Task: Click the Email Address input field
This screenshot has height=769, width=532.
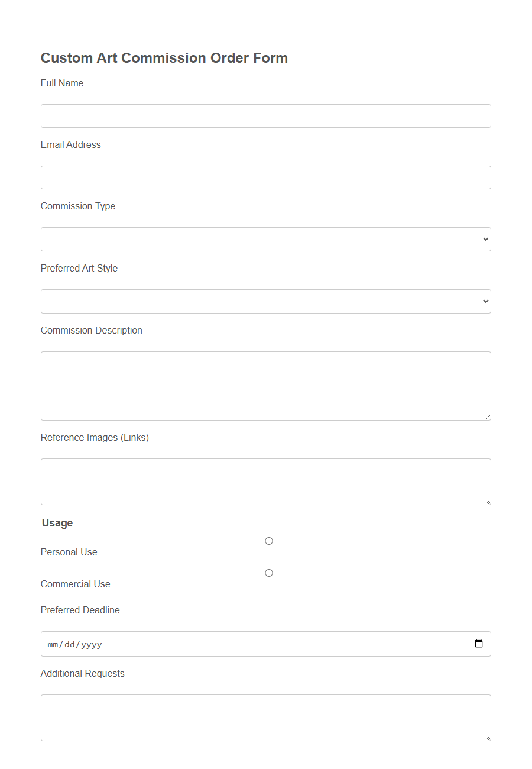Action: (265, 177)
